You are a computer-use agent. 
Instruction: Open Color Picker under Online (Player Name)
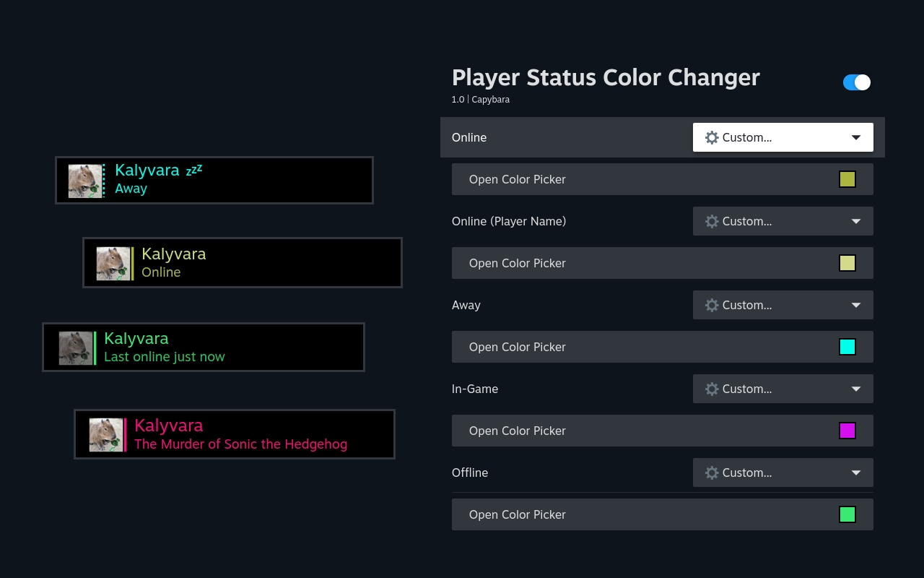click(663, 263)
